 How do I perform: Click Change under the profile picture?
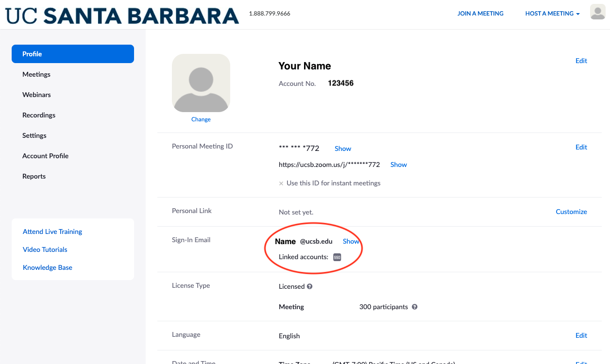tap(201, 119)
